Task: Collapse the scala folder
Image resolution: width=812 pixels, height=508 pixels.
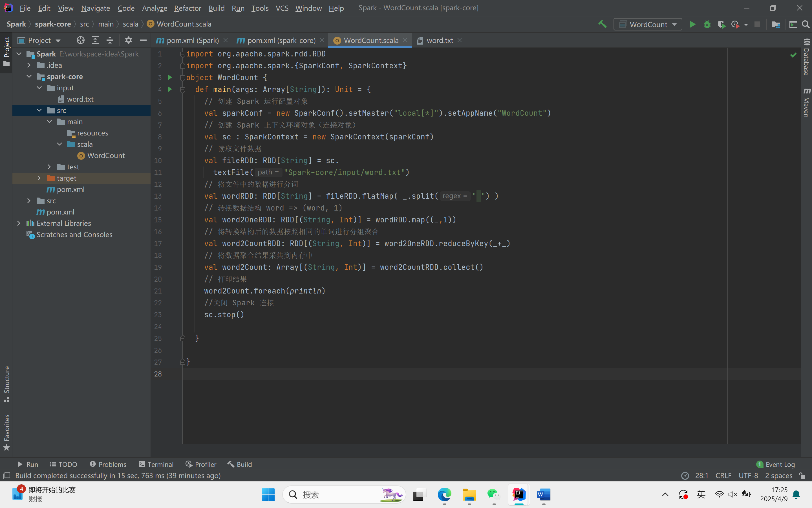Action: 59,144
